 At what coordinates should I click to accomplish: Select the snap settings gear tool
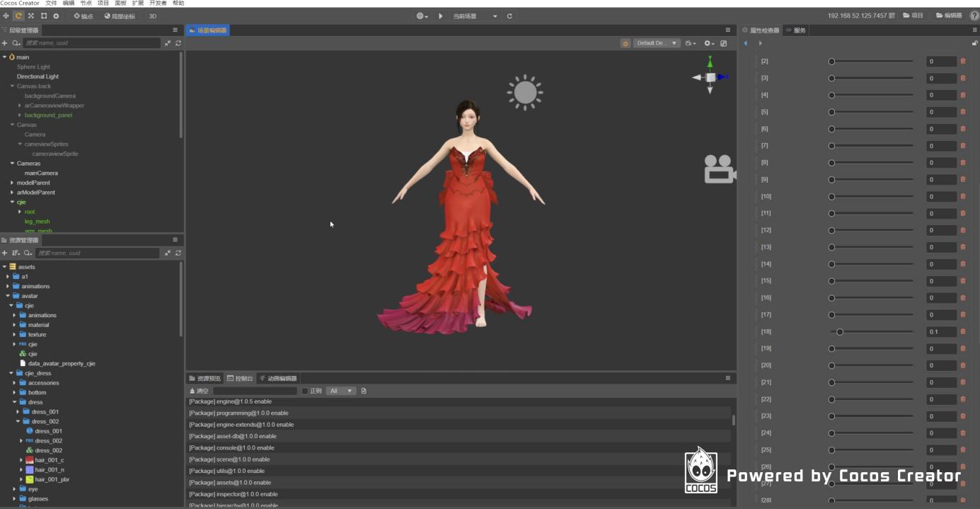pos(57,16)
